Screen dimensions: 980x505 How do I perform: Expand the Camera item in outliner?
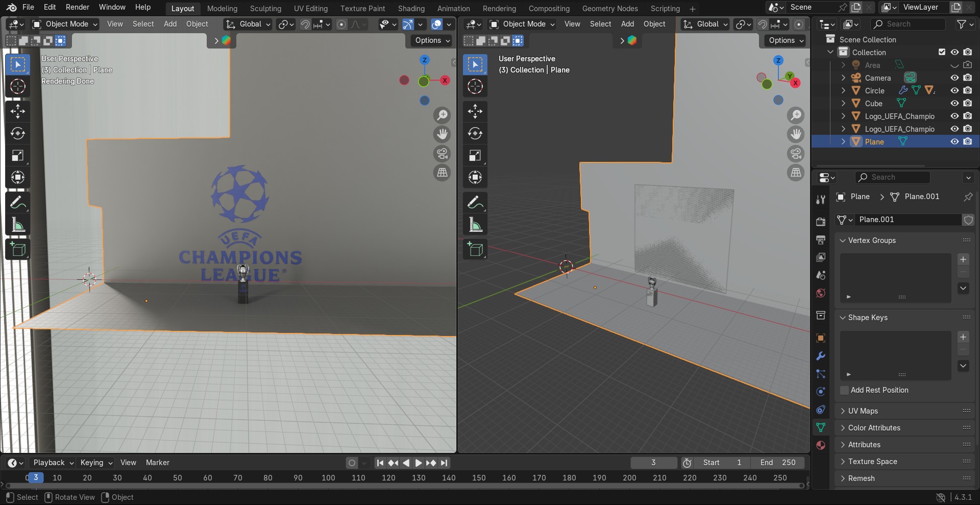coord(843,78)
